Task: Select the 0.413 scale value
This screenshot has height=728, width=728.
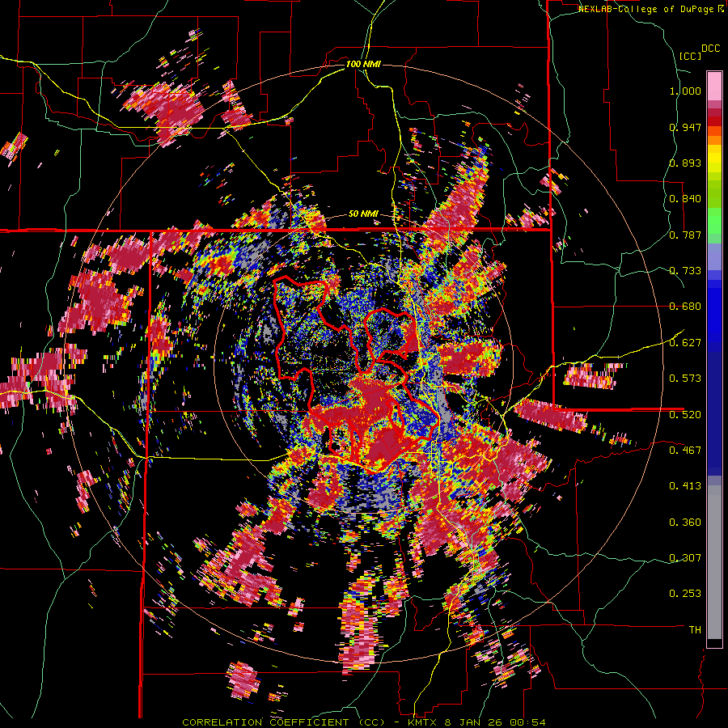Action: point(685,486)
